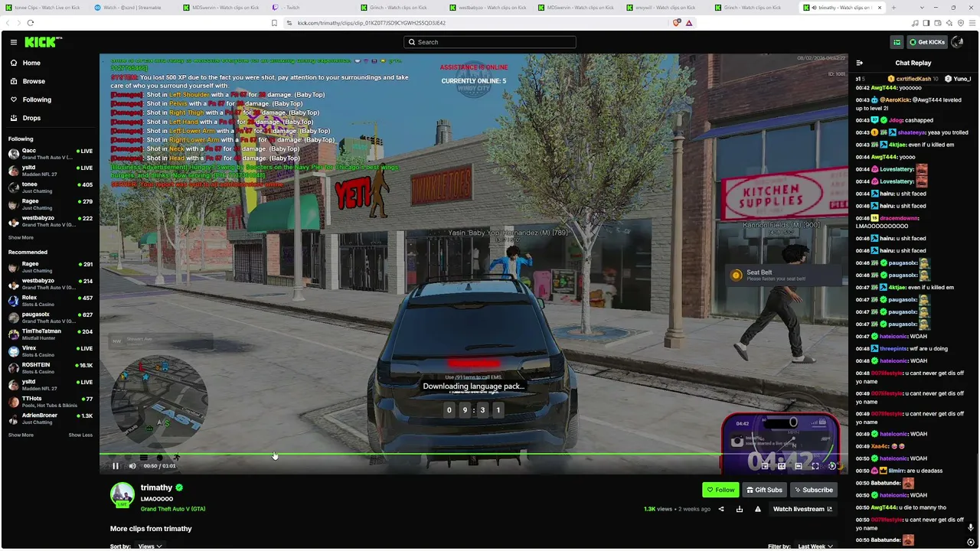This screenshot has height=551, width=980.
Task: Close the active trimathy tab
Action: pyautogui.click(x=879, y=8)
